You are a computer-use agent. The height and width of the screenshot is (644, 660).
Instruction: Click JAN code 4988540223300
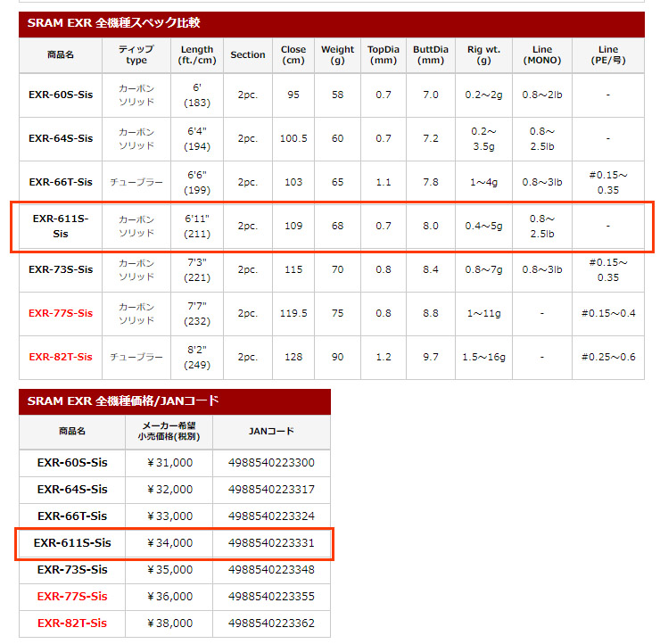click(271, 463)
